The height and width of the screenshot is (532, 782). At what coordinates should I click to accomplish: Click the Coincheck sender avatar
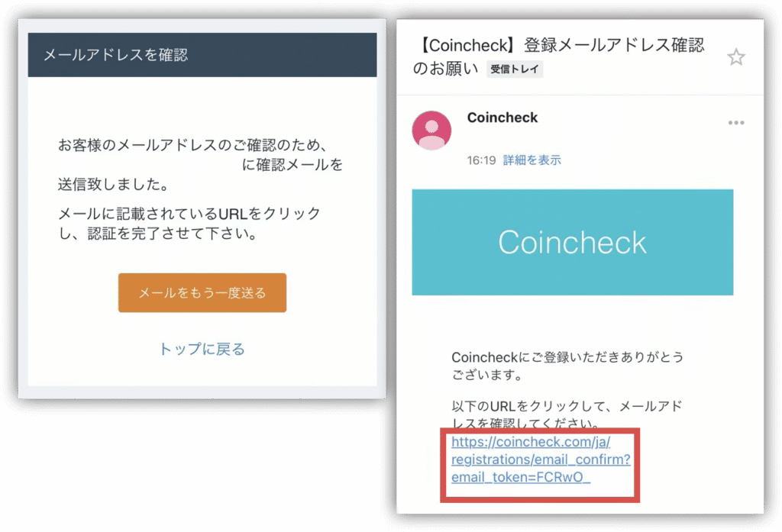(x=431, y=130)
